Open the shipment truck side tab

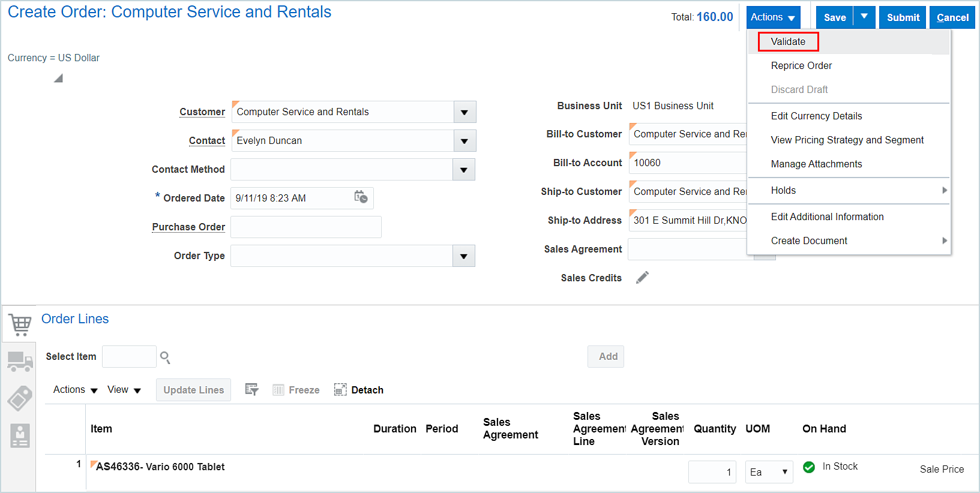click(x=20, y=362)
